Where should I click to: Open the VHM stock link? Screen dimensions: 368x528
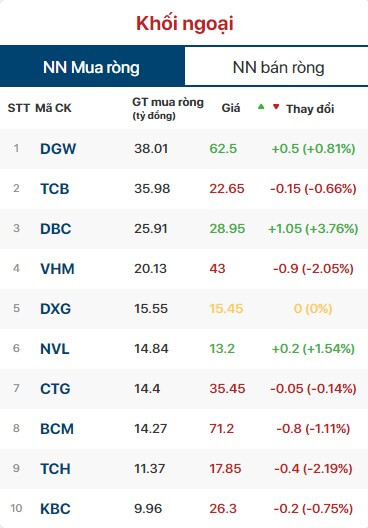(57, 269)
